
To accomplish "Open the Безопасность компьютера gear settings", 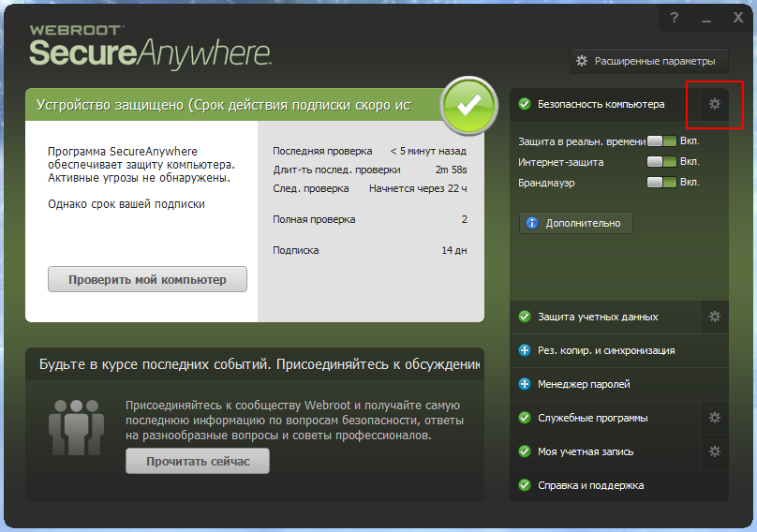I will click(715, 104).
